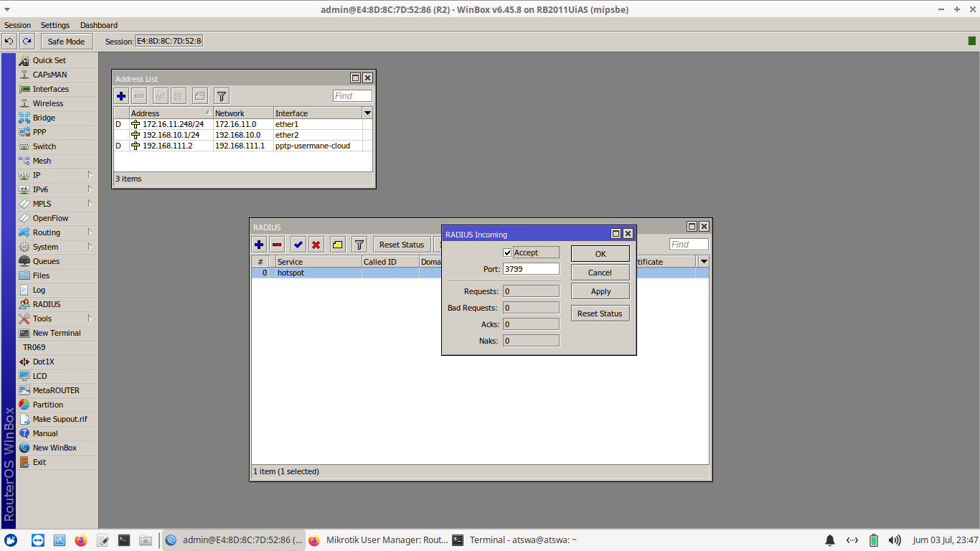Click Exit in the sidebar
980x551 pixels.
tap(57, 462)
